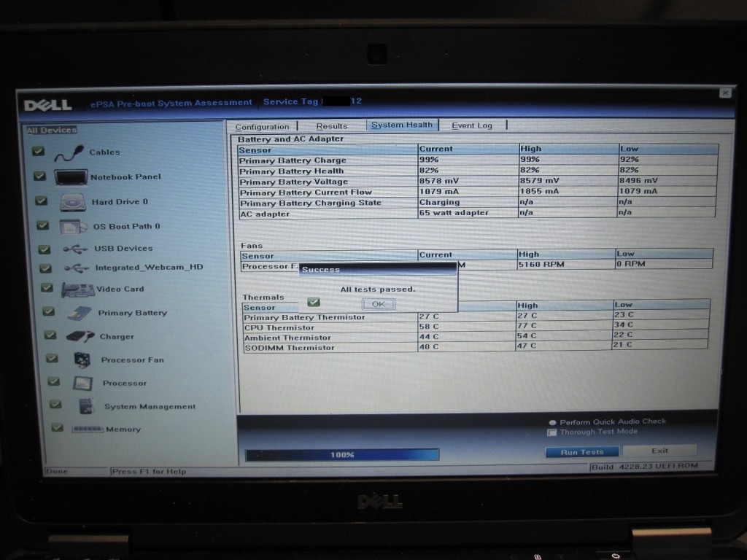Screen dimensions: 747x560
Task: Select the Charger adapter icon
Action: click(x=80, y=337)
